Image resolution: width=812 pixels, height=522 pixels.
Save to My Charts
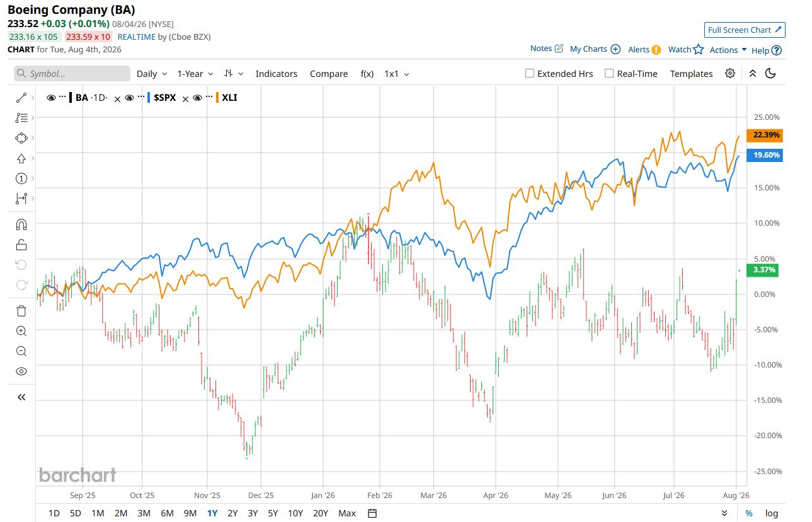tap(595, 49)
